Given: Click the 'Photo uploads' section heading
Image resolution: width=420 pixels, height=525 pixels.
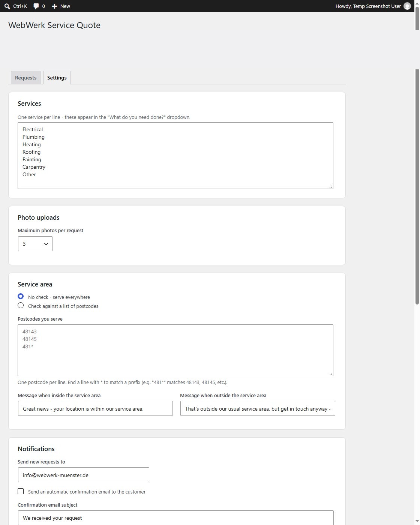Looking at the screenshot, I should [x=39, y=217].
